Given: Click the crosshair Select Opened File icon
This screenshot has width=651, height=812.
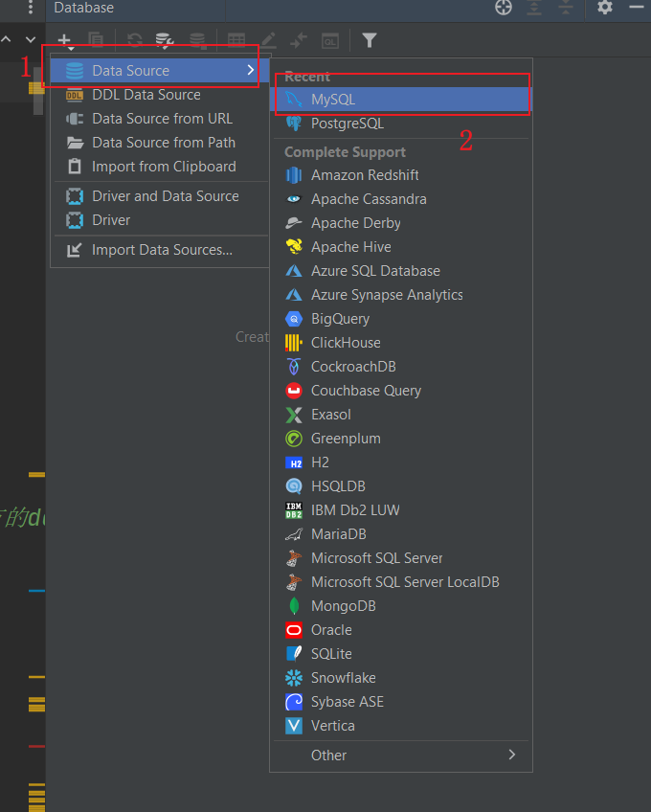Looking at the screenshot, I should tap(504, 8).
